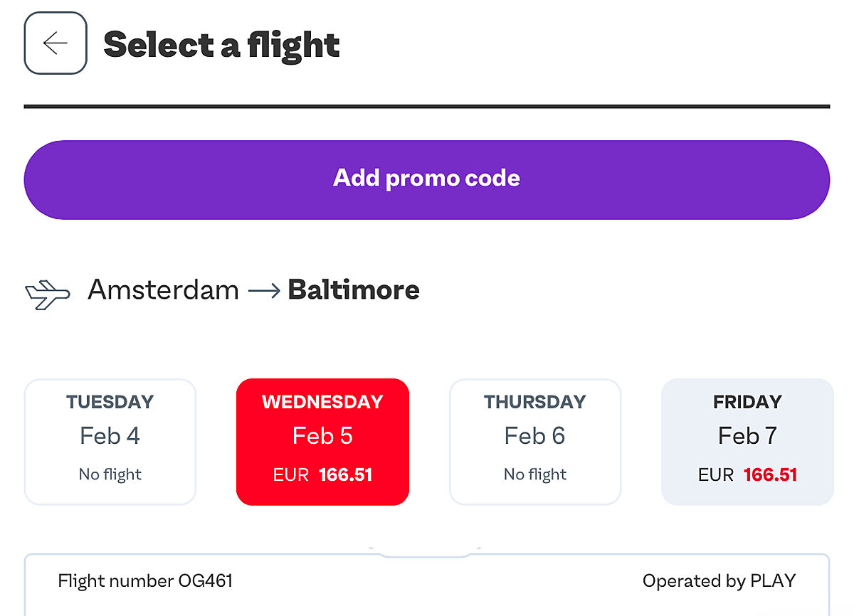Click the Select a flight page heading
Viewport: 854px width, 616px height.
tap(221, 45)
